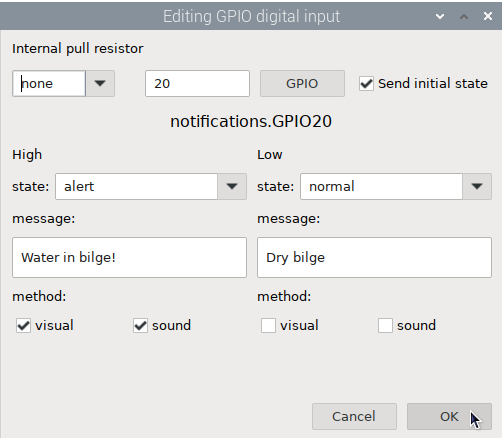The height and width of the screenshot is (440, 502).
Task: Minimize the dialog with the down chevron icon
Action: 440,16
